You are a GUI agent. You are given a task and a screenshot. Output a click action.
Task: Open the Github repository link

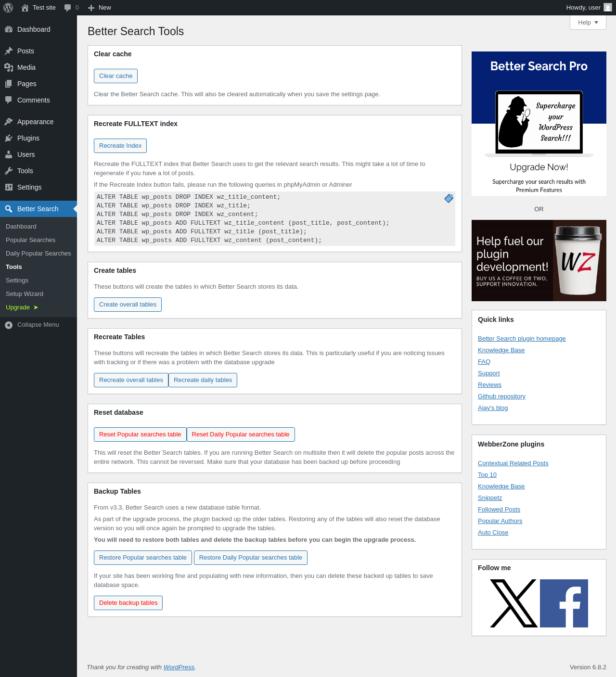tap(501, 396)
